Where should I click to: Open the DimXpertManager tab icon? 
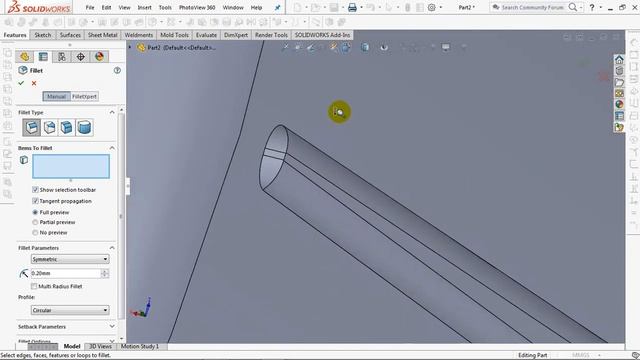pyautogui.click(x=80, y=57)
